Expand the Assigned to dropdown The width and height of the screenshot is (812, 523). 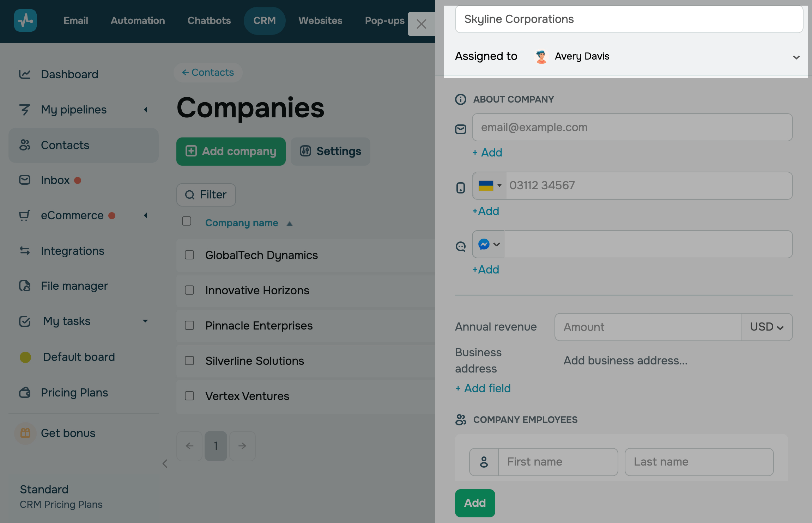[796, 57]
